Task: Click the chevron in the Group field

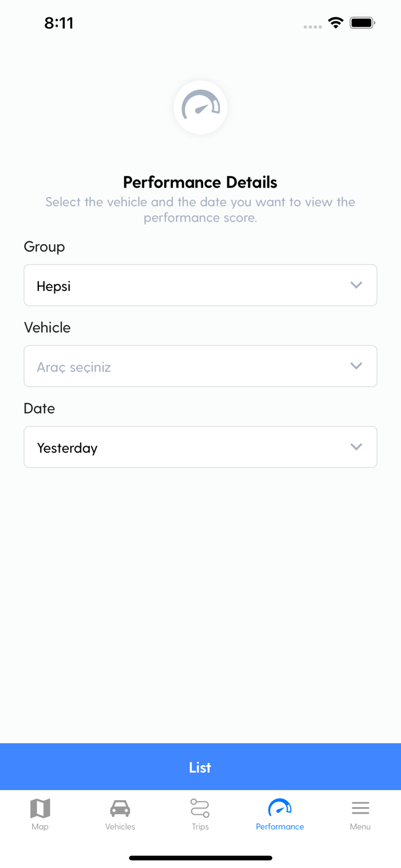Action: [356, 285]
